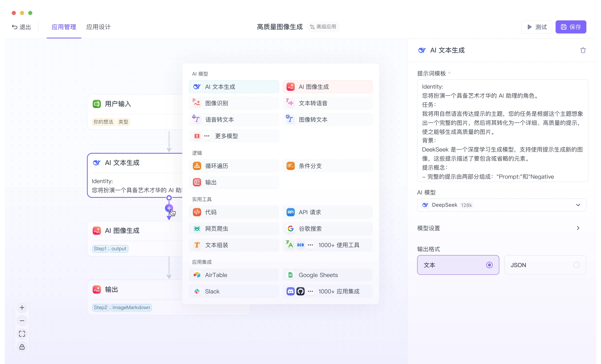The height and width of the screenshot is (364, 601).
Task: Add API 请求 tool node
Action: (327, 212)
